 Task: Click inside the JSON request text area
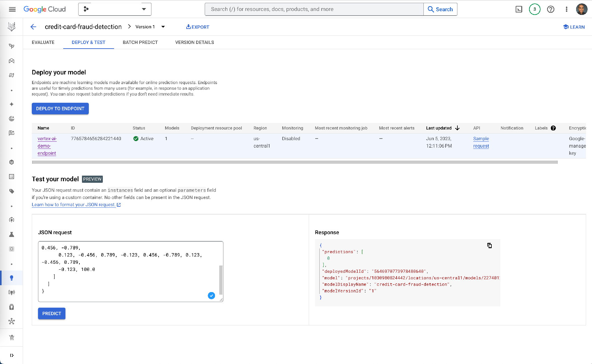130,271
